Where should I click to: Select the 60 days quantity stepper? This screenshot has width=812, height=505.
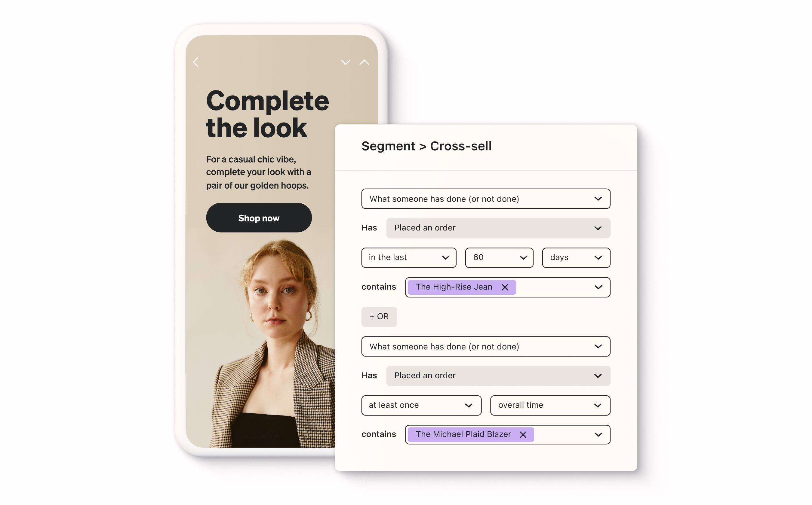(499, 257)
